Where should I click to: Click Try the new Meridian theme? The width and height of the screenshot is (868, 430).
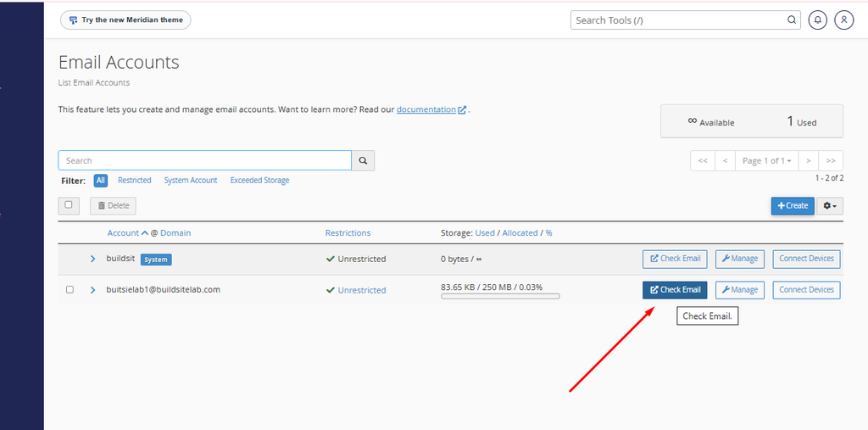tap(125, 20)
